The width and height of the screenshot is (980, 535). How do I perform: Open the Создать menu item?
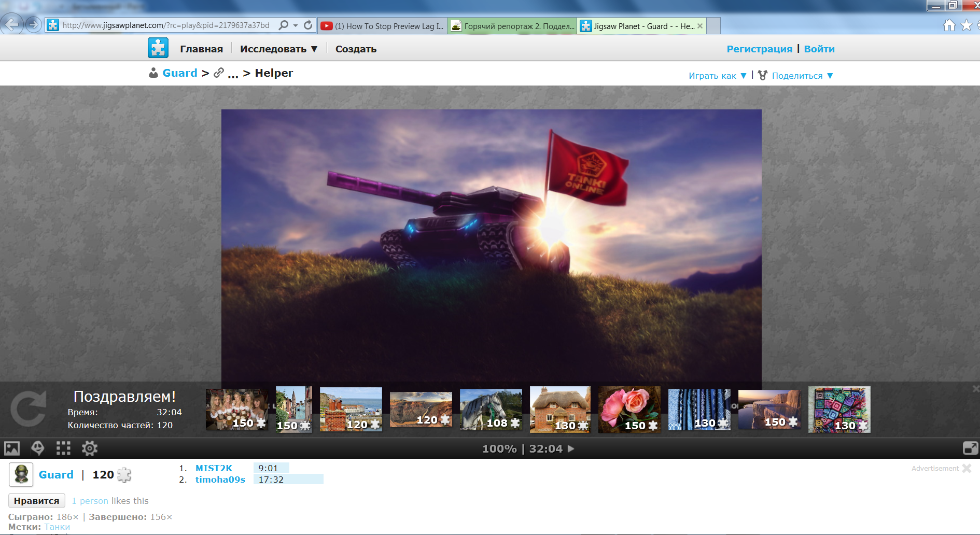[x=356, y=49]
